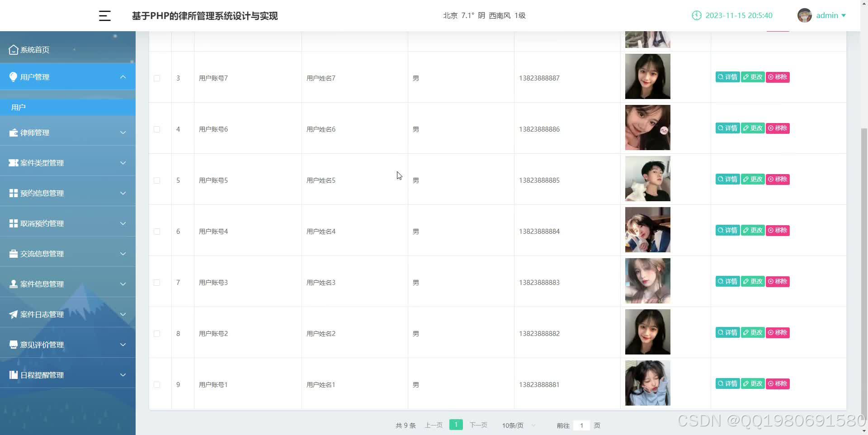Click the page 1 pagination button

(456, 425)
